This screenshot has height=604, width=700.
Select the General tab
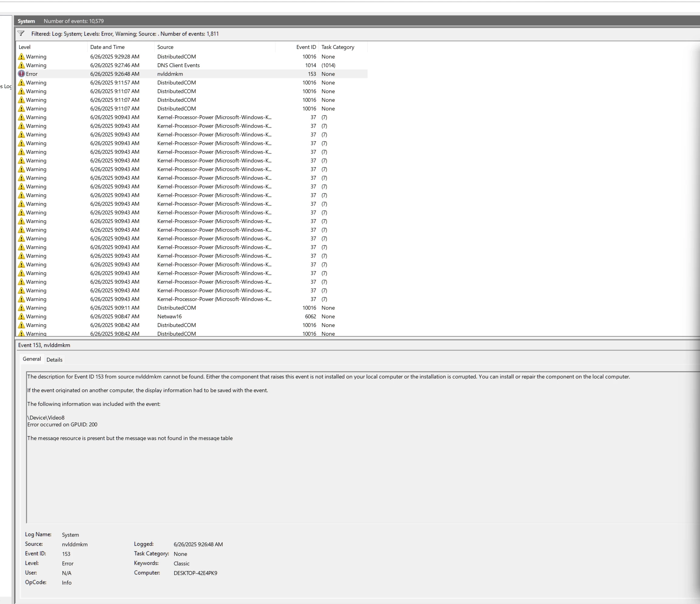[x=32, y=359]
